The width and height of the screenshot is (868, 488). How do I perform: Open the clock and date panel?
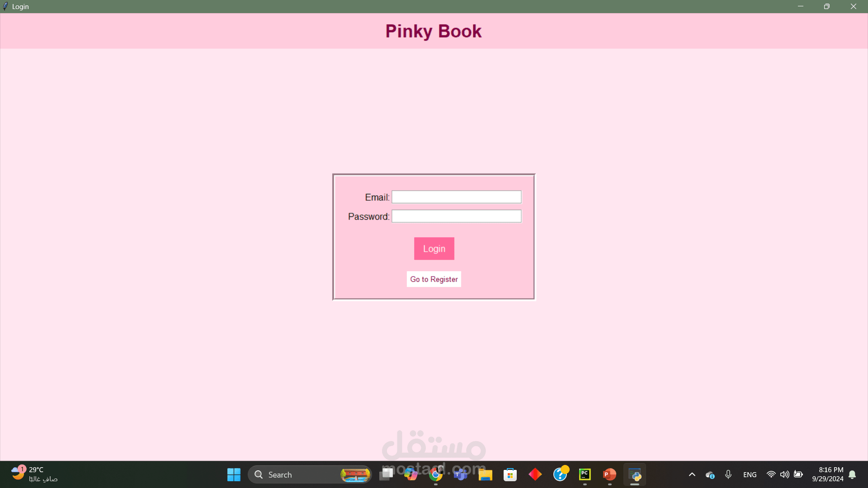(x=827, y=474)
